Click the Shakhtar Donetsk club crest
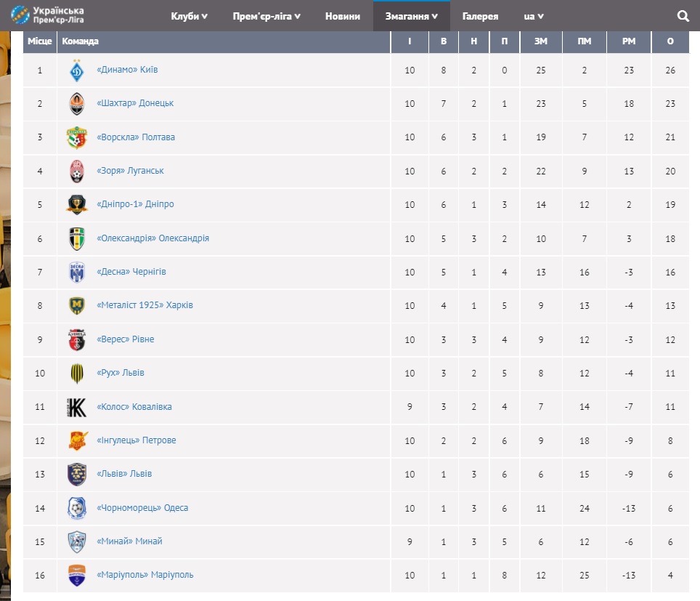This screenshot has height=601, width=700. [76, 104]
